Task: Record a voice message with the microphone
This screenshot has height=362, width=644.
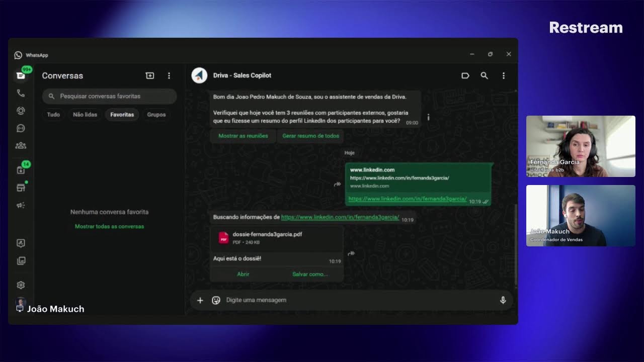Action: pyautogui.click(x=503, y=300)
